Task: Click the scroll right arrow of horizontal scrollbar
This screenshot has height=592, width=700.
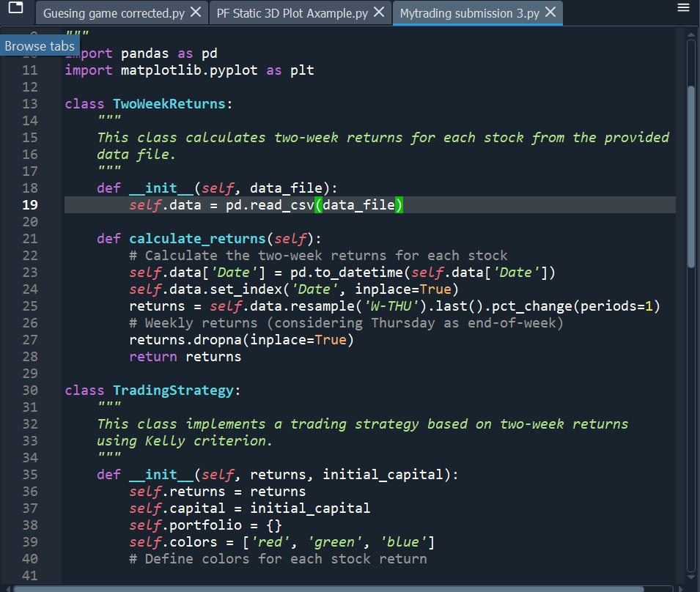Action: click(680, 589)
